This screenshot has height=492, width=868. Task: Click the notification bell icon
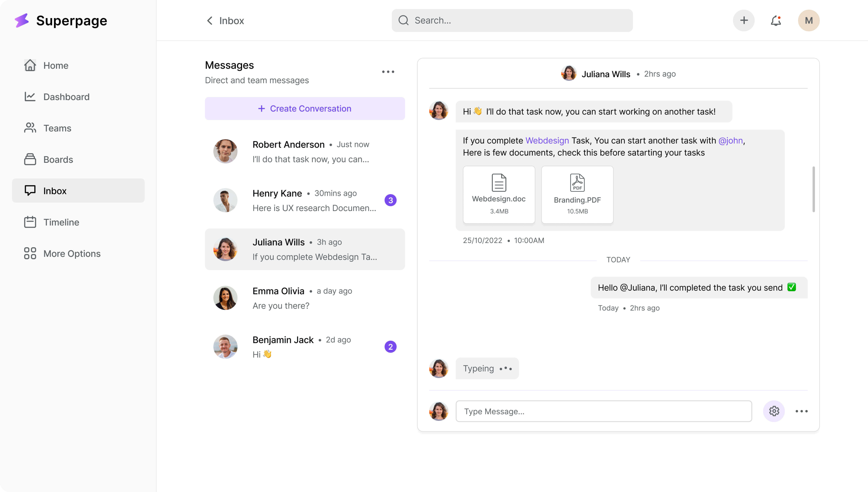pyautogui.click(x=776, y=21)
